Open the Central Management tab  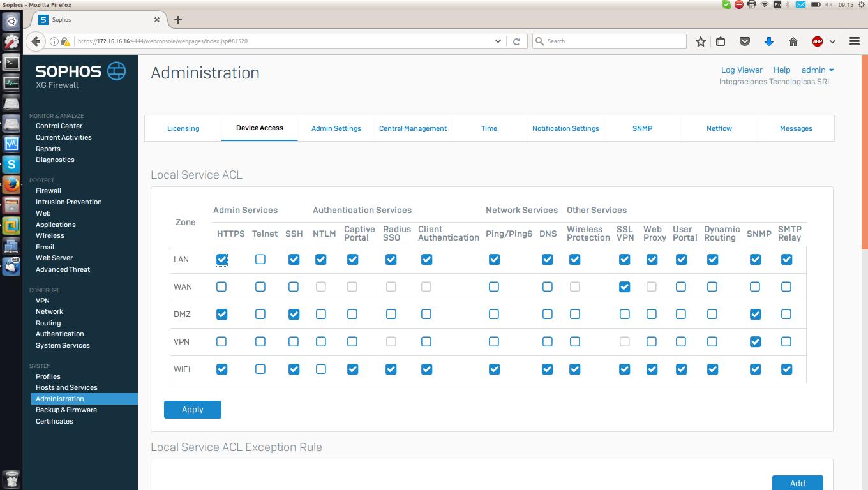pyautogui.click(x=413, y=128)
